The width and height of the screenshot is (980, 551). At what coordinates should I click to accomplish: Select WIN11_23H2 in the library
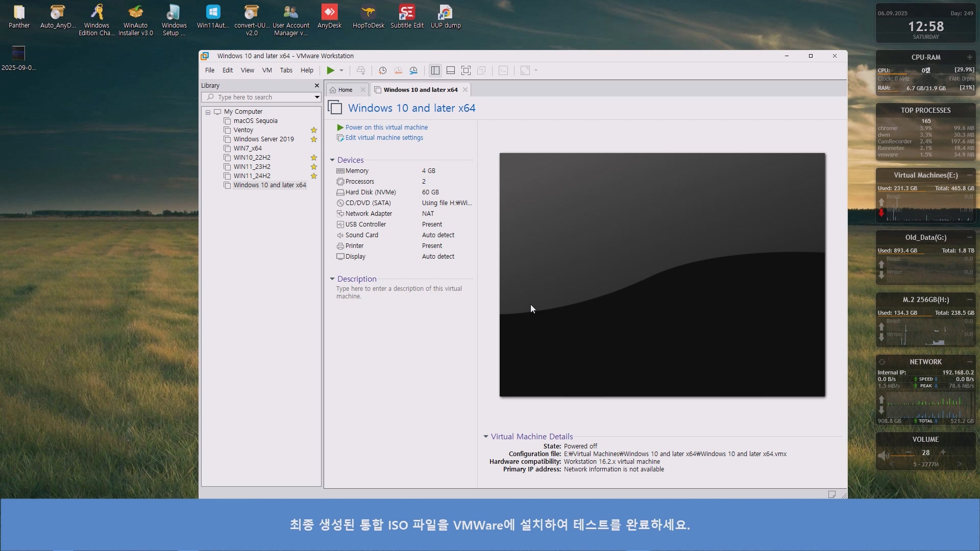(252, 167)
